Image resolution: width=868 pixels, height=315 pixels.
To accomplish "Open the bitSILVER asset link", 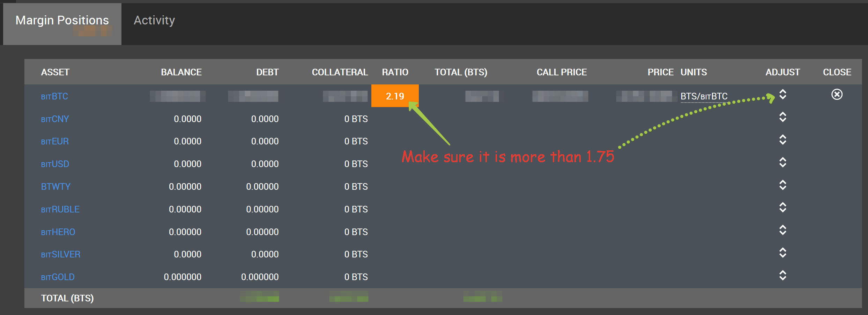I will point(61,255).
